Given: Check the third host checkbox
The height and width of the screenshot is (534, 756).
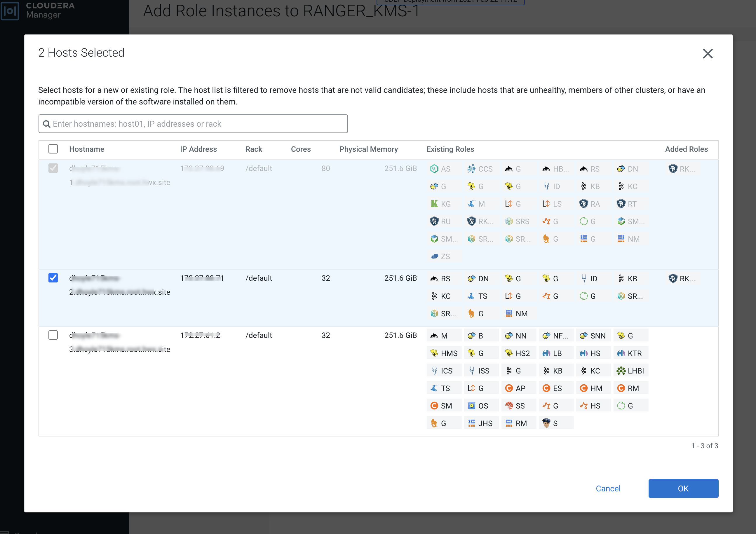Looking at the screenshot, I should click(53, 335).
